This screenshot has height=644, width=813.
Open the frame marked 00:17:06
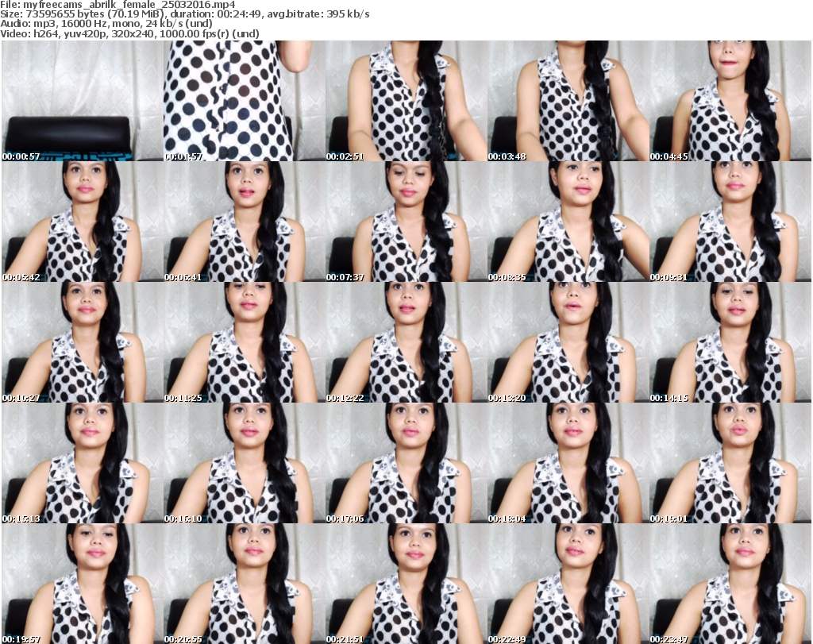406,464
